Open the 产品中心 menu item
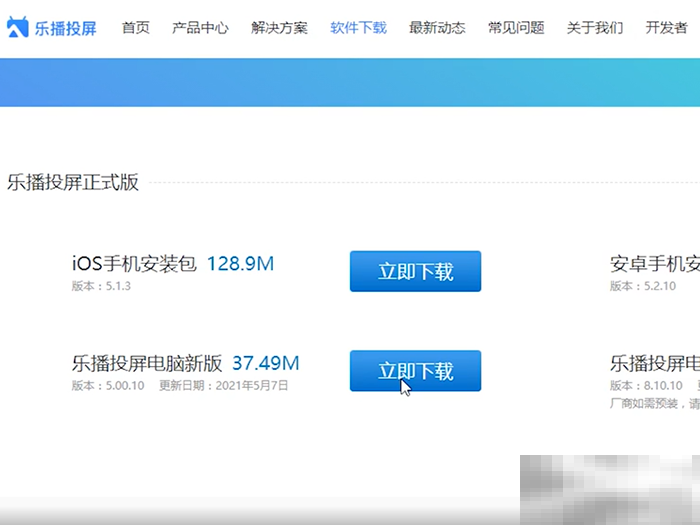 click(200, 28)
